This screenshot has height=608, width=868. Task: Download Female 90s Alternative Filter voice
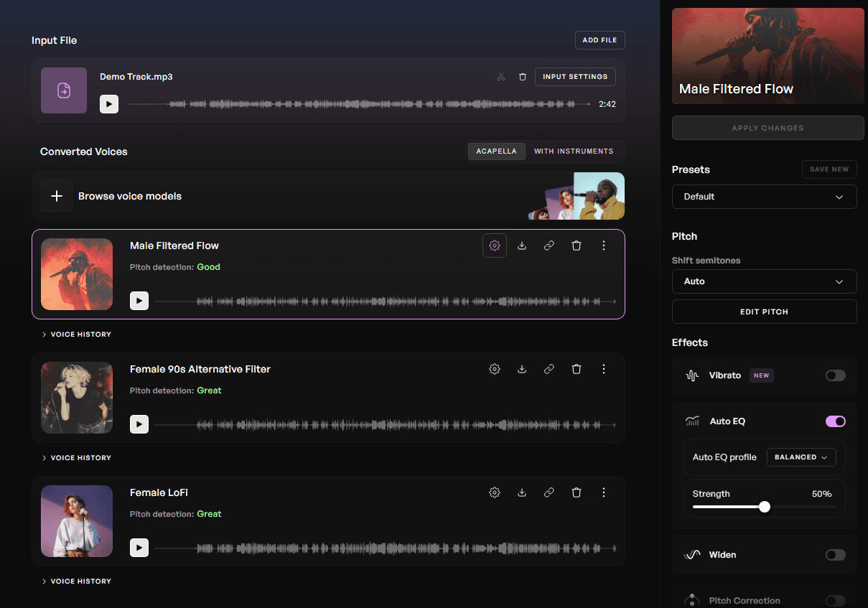522,369
